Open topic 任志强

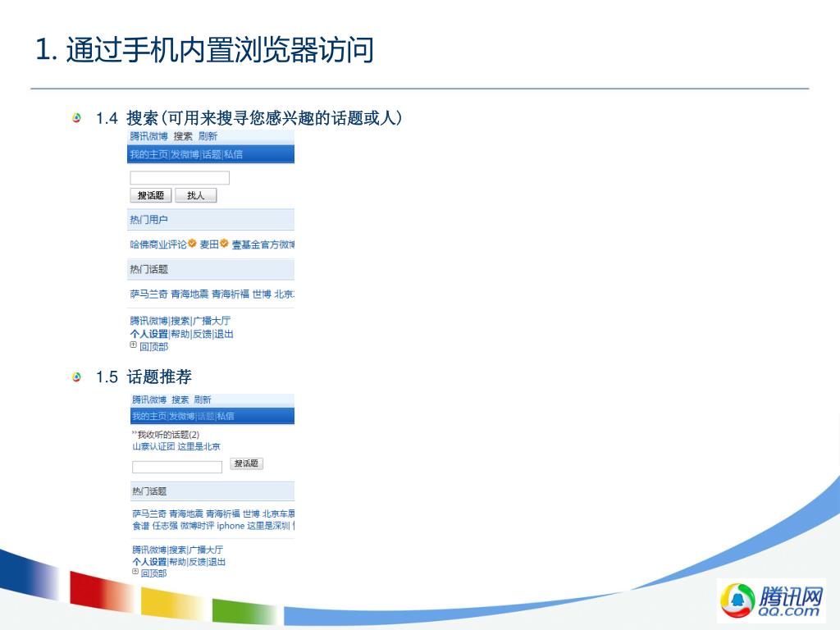(x=165, y=526)
